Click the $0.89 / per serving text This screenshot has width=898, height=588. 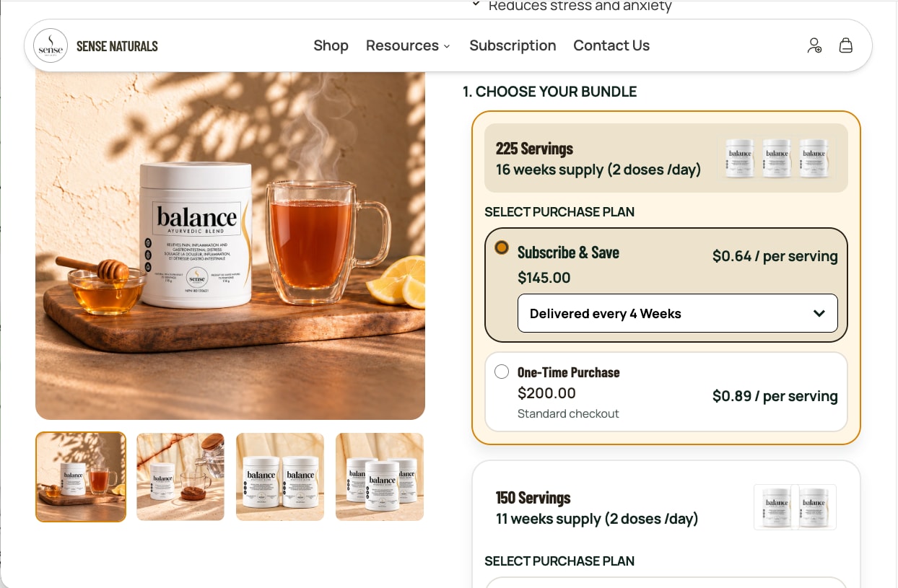[x=775, y=396]
